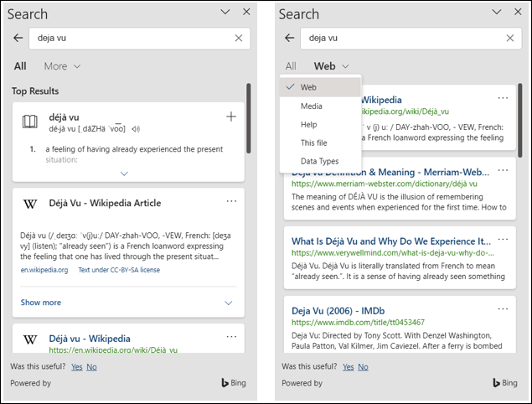Answer Yes to useful in right panel
This screenshot has height=404, width=532.
(x=349, y=367)
